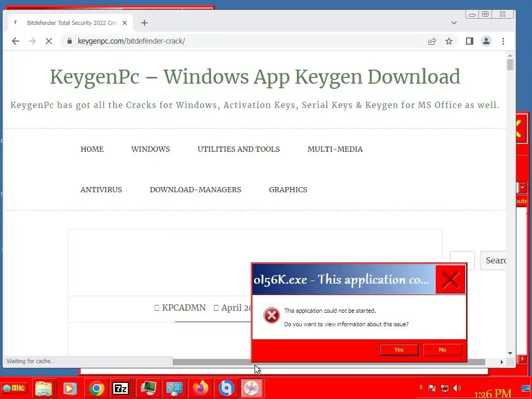532x399 pixels.
Task: Open 7-Zip from the taskbar
Action: click(121, 388)
